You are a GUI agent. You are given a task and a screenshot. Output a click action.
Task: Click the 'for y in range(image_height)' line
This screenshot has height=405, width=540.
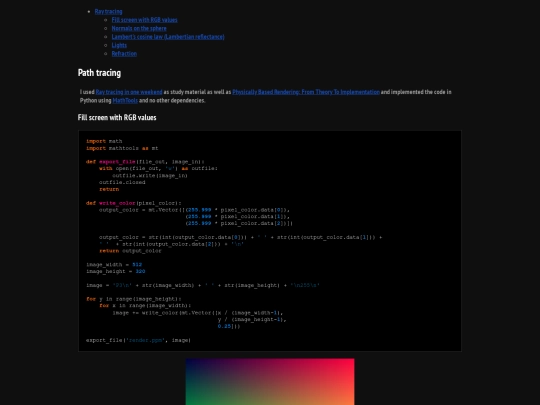133,299
